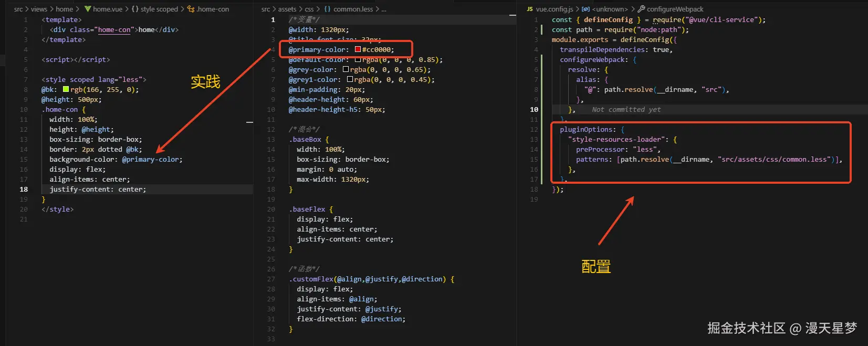Image resolution: width=868 pixels, height=346 pixels.
Task: Click the Vue file icon beside home.vue breadcrumb
Action: 88,9
